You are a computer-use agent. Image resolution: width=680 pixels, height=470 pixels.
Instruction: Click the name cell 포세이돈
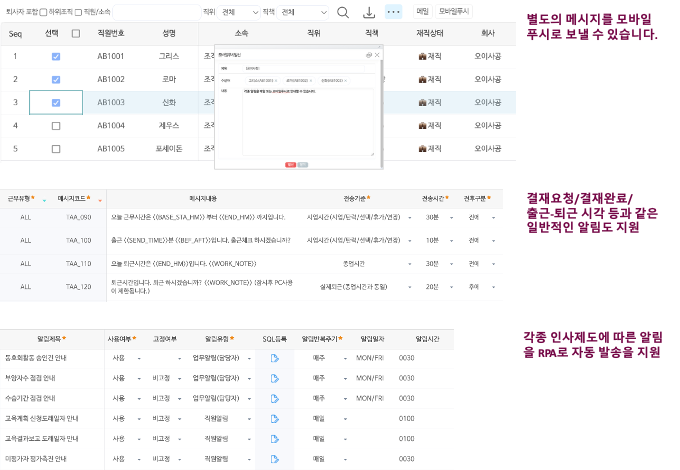tap(169, 148)
